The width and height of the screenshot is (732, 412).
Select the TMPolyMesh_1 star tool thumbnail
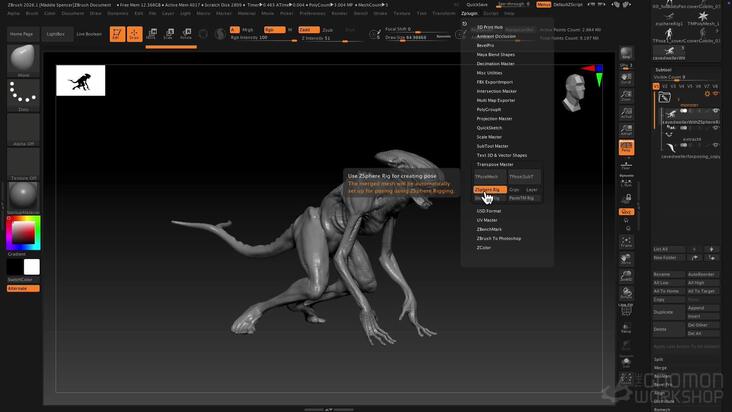pyautogui.click(x=703, y=17)
